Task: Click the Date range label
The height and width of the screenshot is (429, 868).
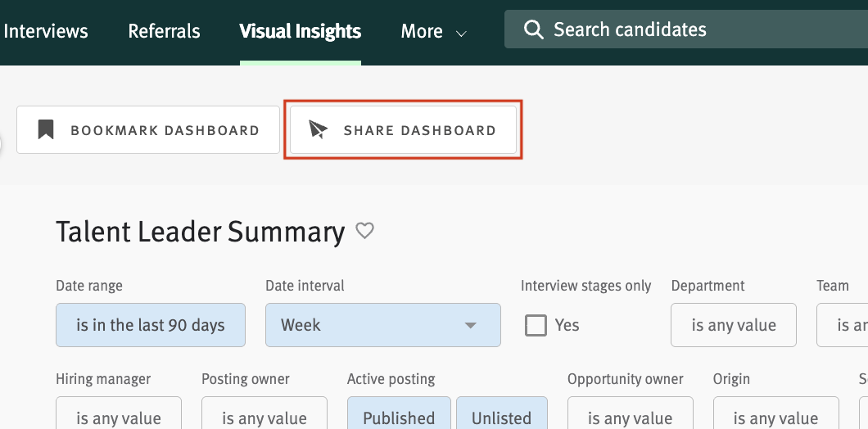Action: tap(89, 286)
